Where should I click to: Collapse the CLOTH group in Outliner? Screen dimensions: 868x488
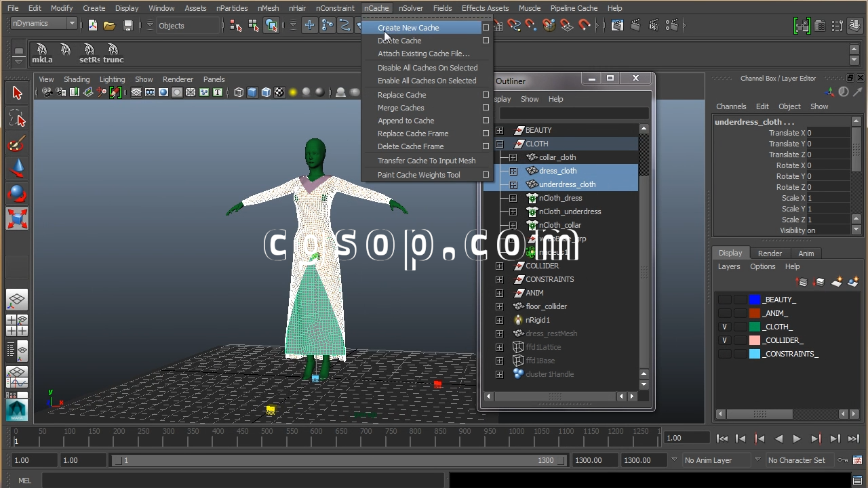tap(500, 144)
